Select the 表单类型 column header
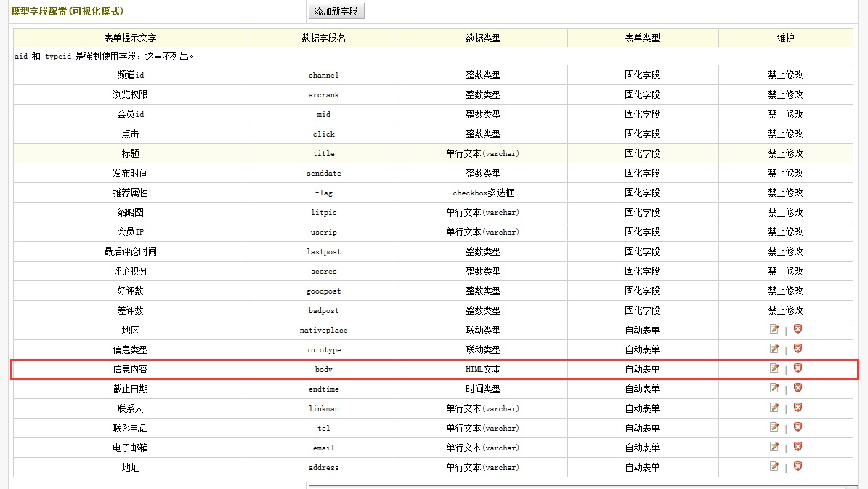This screenshot has width=868, height=489. [643, 39]
